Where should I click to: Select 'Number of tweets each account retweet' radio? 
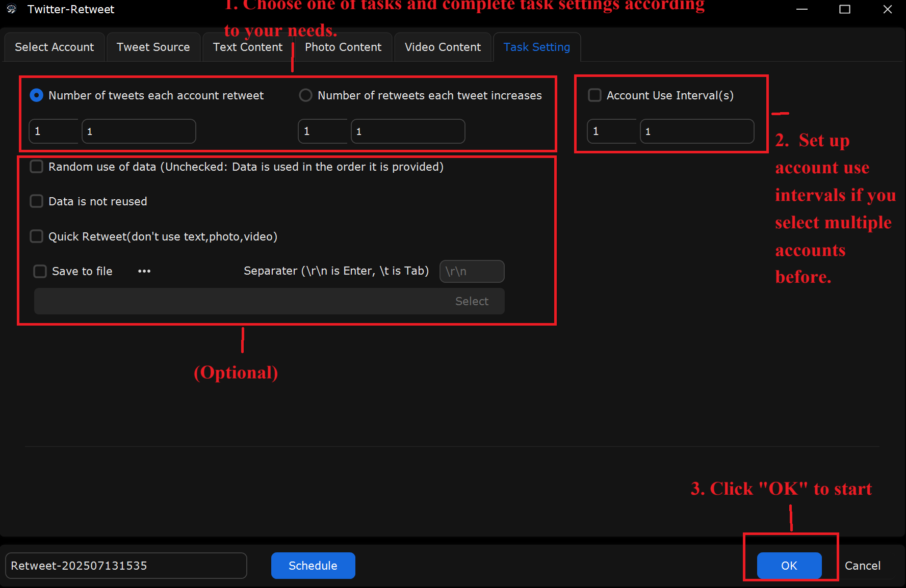pos(36,95)
